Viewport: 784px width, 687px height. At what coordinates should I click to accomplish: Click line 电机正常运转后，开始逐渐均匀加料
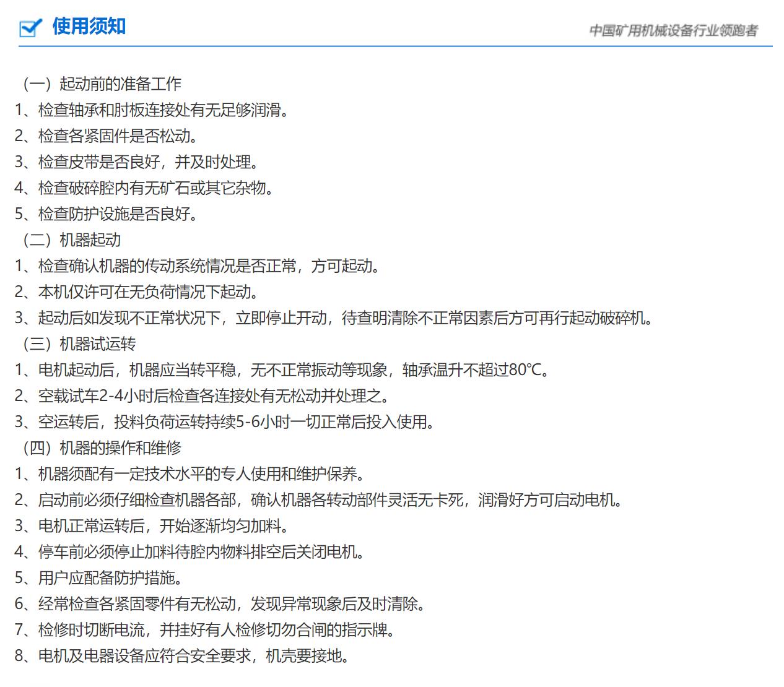click(152, 526)
